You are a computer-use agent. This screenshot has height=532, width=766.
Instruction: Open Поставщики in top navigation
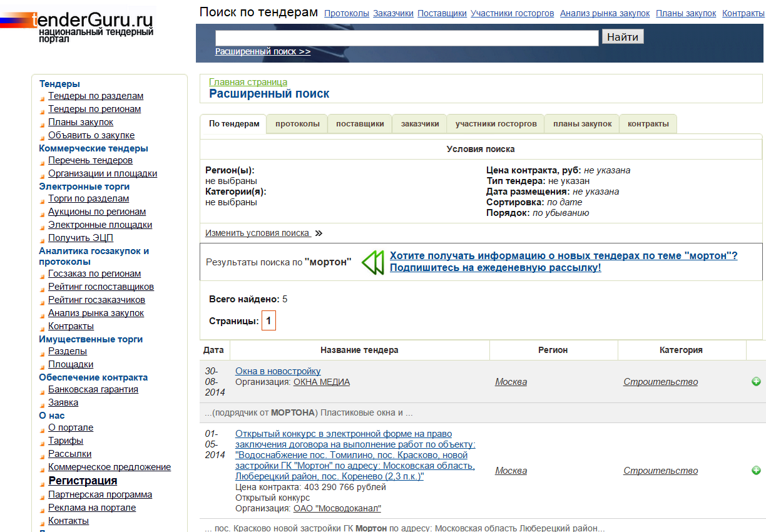[x=442, y=13]
